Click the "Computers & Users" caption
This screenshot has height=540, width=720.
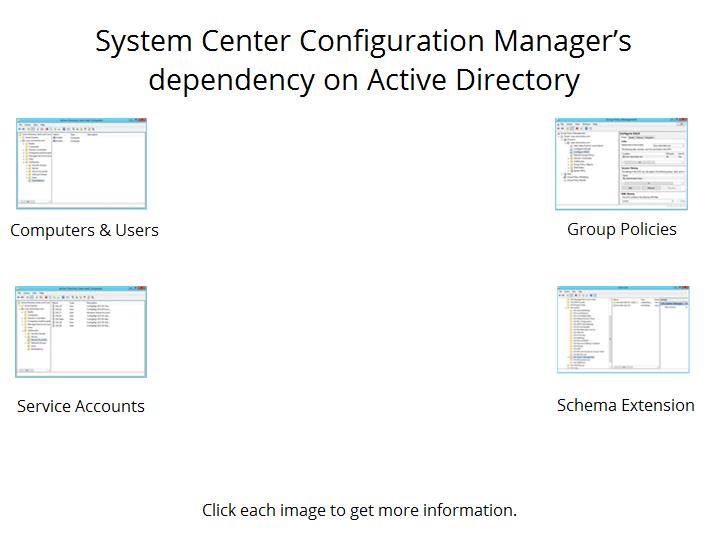pos(84,230)
